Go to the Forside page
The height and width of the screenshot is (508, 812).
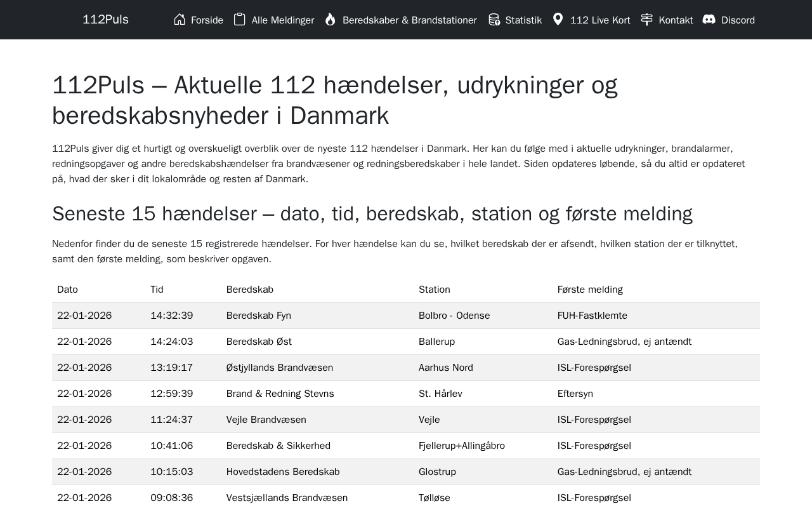(x=199, y=20)
